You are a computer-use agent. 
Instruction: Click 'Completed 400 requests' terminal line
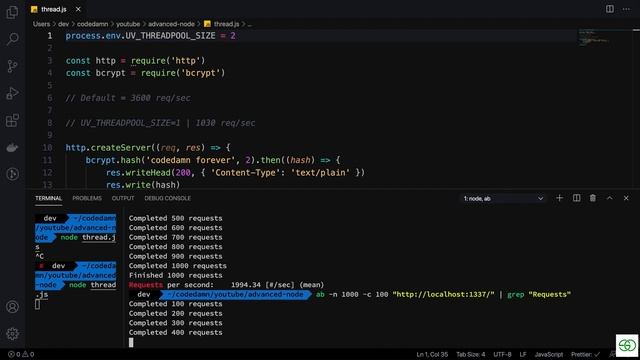click(176, 333)
